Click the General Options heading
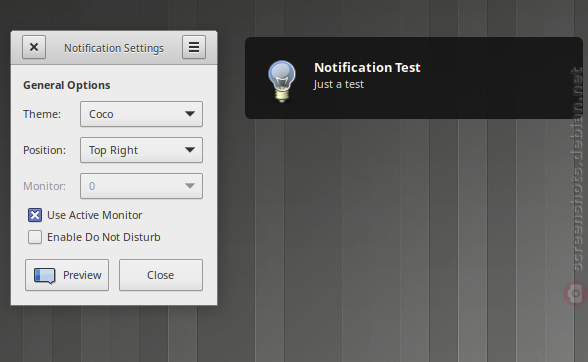Viewport: 588px width, 362px height. point(67,85)
